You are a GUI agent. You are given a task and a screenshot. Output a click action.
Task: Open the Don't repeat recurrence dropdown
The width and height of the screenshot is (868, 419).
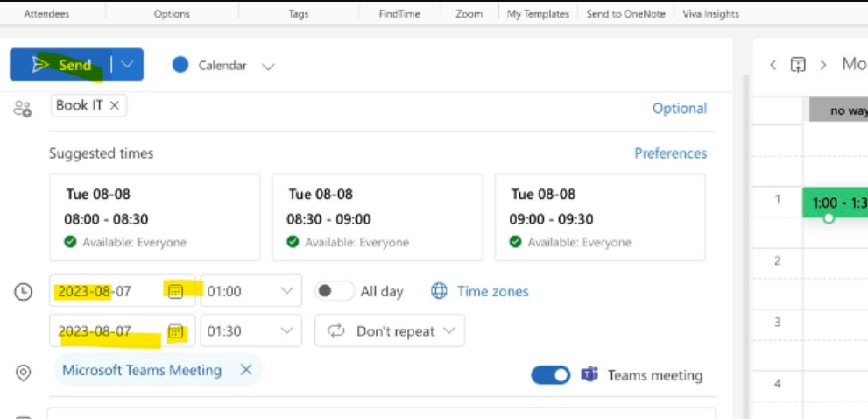[391, 331]
